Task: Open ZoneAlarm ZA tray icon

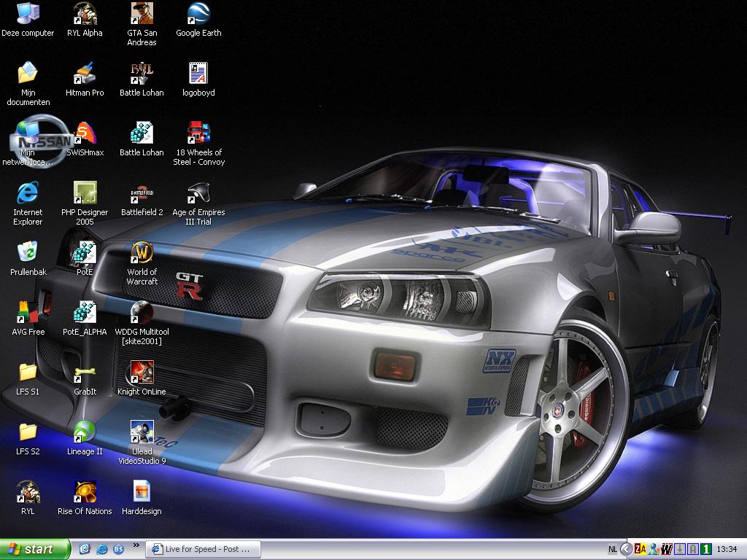Action: pyautogui.click(x=640, y=550)
